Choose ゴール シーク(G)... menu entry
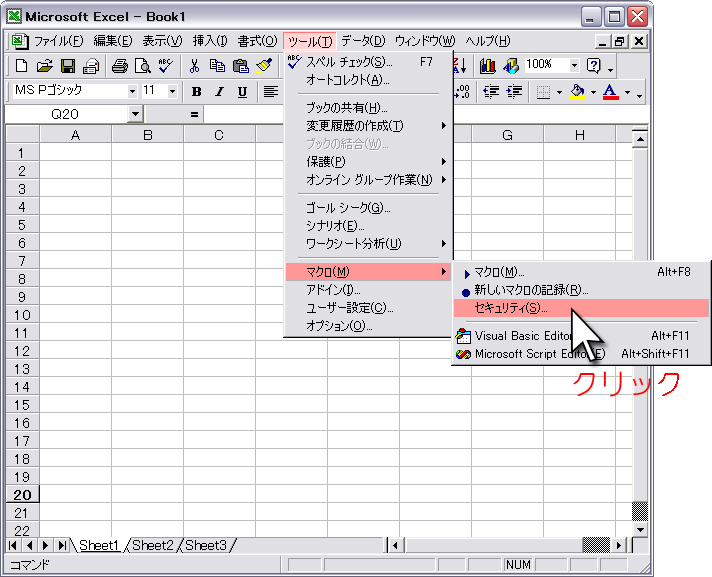 click(x=368, y=208)
